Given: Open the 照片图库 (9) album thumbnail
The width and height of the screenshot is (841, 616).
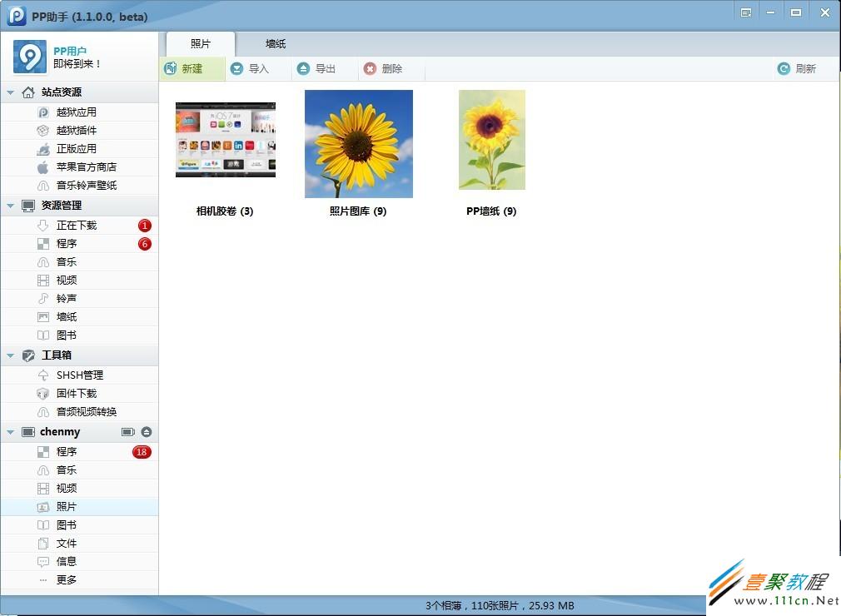Looking at the screenshot, I should click(359, 144).
